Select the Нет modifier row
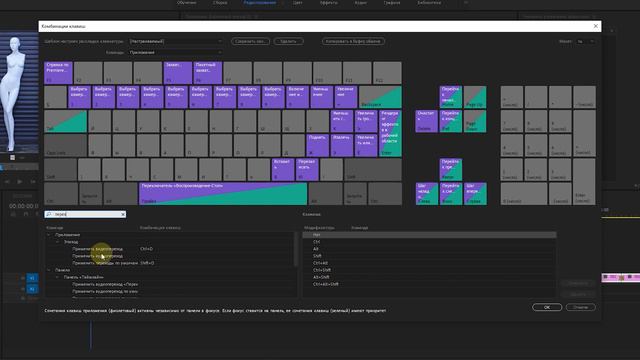640x360 pixels. 429,235
